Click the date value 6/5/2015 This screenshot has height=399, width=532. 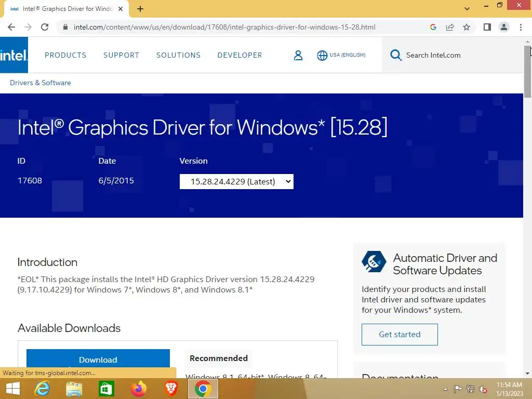click(x=116, y=181)
